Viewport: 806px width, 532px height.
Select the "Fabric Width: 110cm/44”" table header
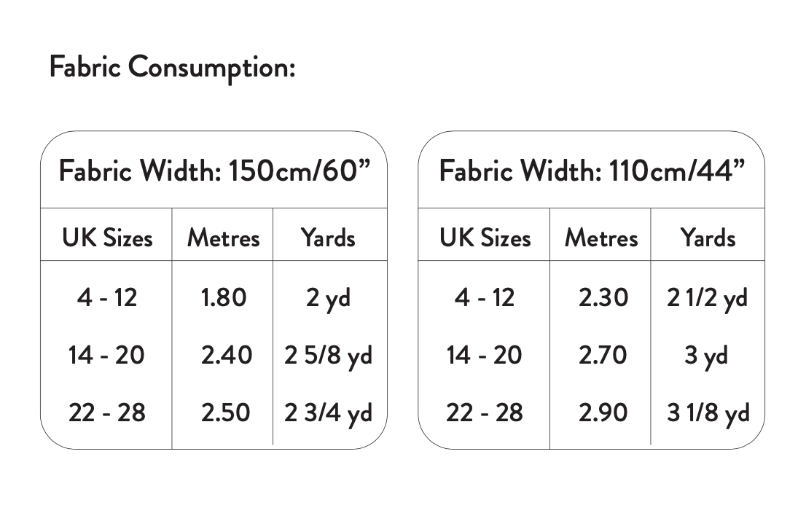pos(592,172)
